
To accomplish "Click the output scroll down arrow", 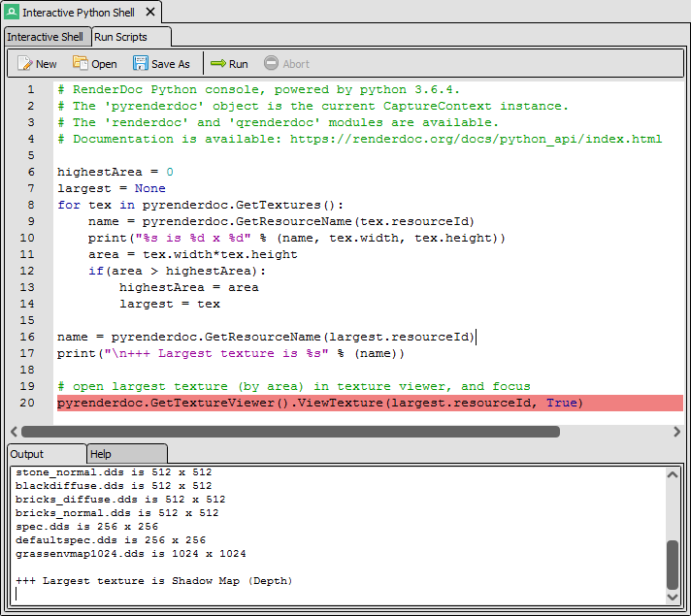I will pos(673,597).
